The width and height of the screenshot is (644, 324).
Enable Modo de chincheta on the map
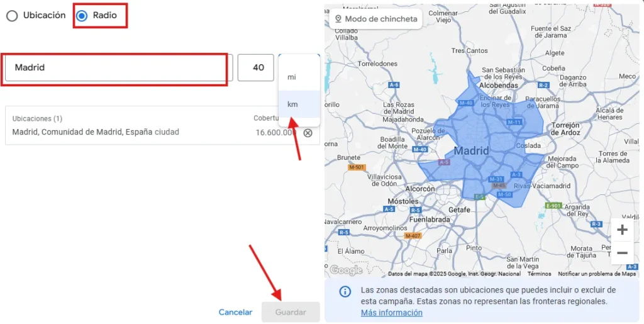click(x=376, y=19)
